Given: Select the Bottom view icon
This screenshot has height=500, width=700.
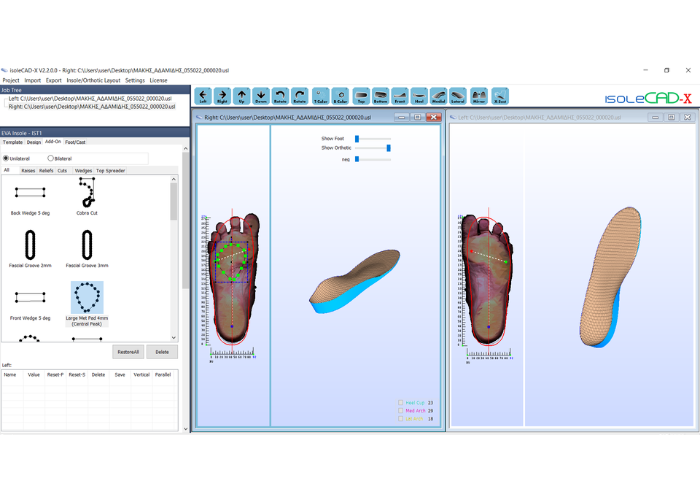Looking at the screenshot, I should (380, 96).
